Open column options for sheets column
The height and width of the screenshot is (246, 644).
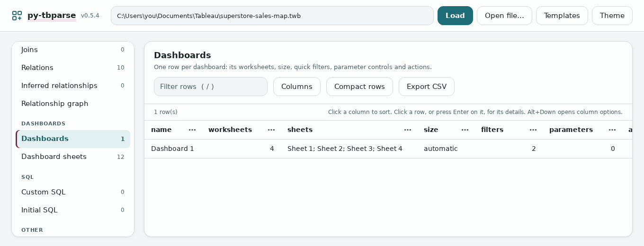tap(408, 130)
